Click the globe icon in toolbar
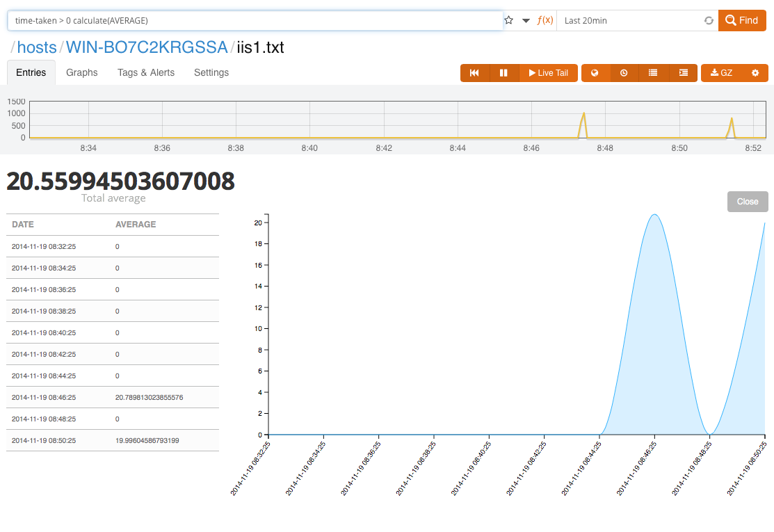This screenshot has width=774, height=532. (x=595, y=73)
